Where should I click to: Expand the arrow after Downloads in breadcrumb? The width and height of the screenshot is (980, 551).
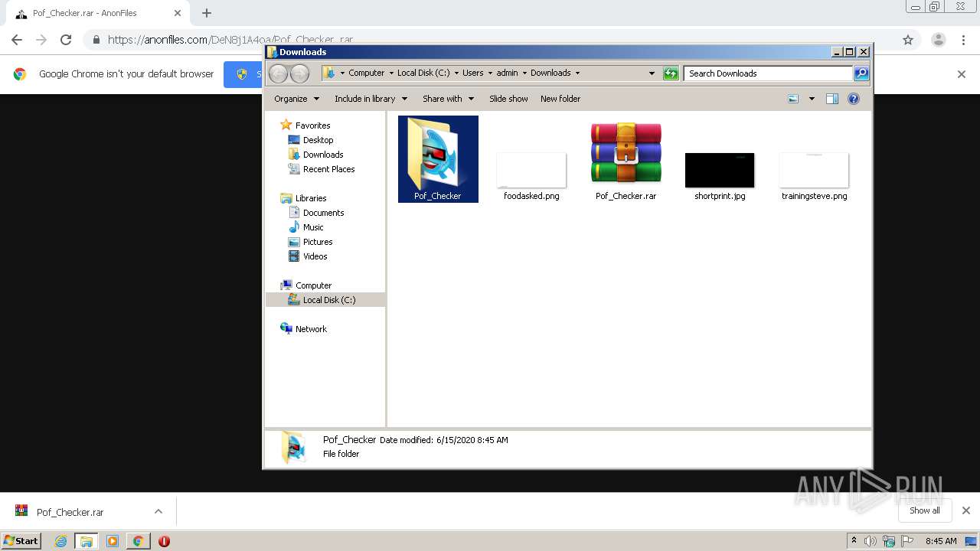pos(577,73)
